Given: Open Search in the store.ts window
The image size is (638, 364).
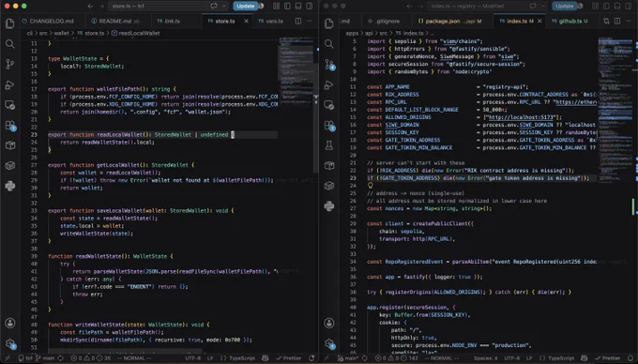Looking at the screenshot, I should (x=9, y=43).
